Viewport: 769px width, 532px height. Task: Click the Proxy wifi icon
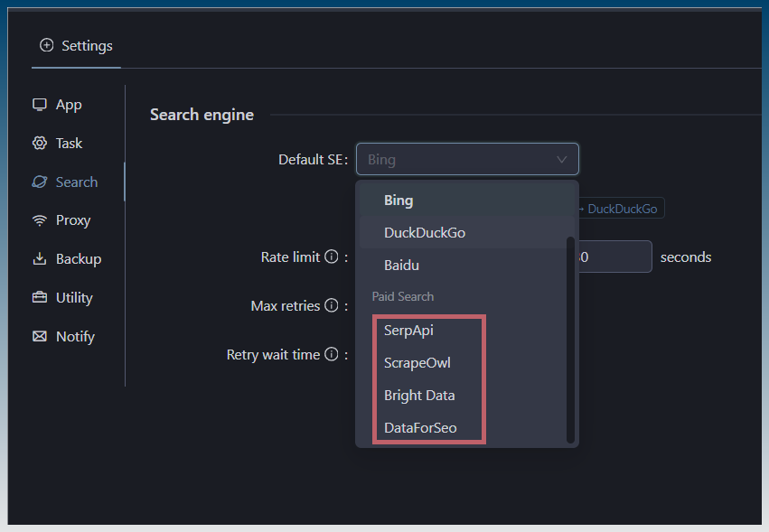click(x=40, y=220)
